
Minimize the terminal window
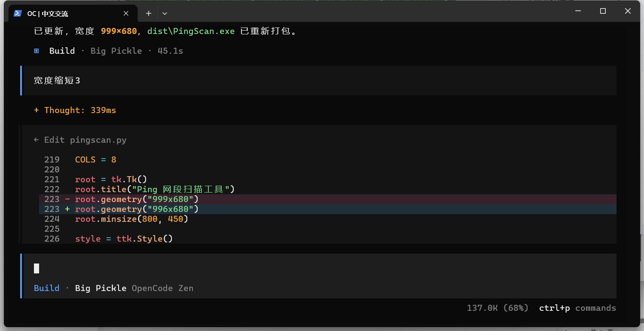click(578, 11)
